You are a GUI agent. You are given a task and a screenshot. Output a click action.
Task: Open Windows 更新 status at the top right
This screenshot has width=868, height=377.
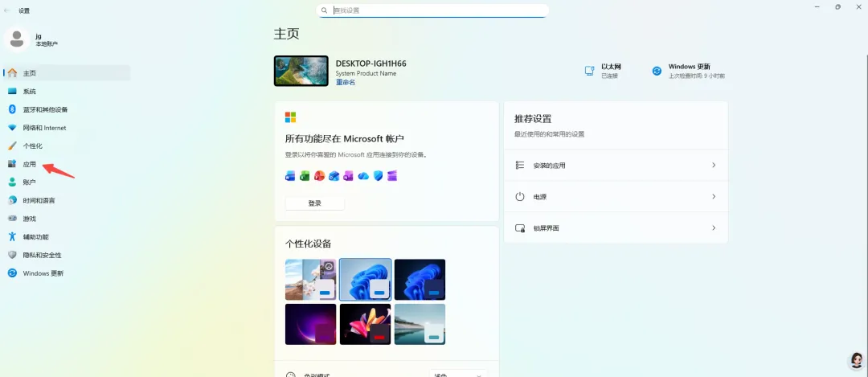click(x=689, y=71)
